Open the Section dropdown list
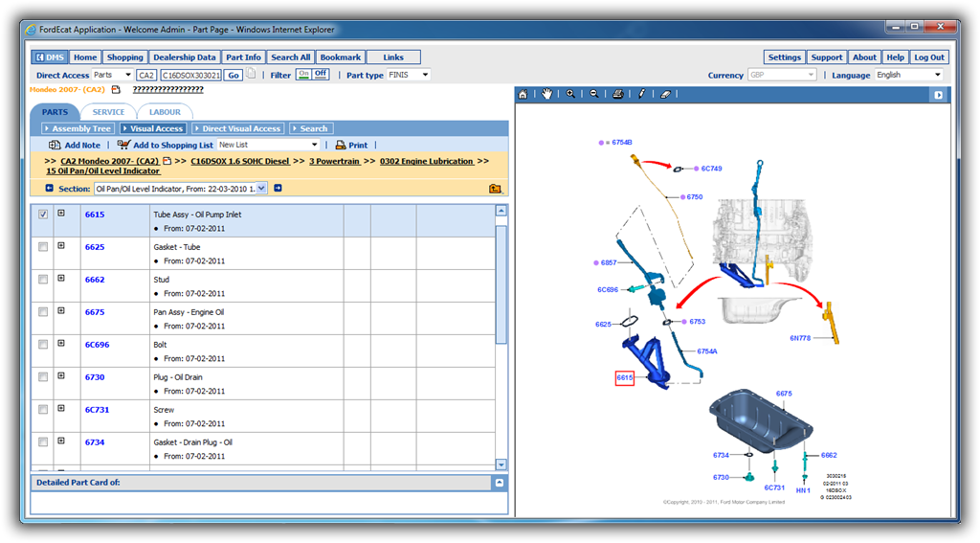The width and height of the screenshot is (980, 543). coord(261,188)
